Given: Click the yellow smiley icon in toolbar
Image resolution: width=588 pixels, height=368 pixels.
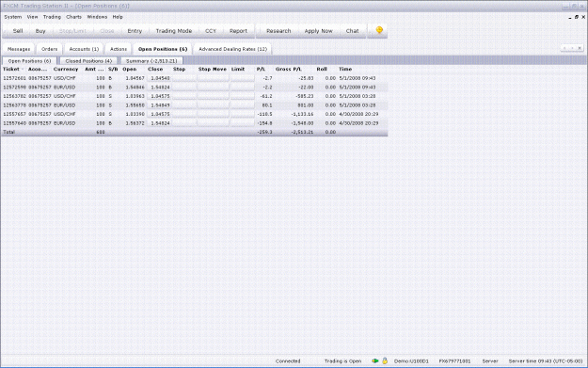Looking at the screenshot, I should coord(379,30).
